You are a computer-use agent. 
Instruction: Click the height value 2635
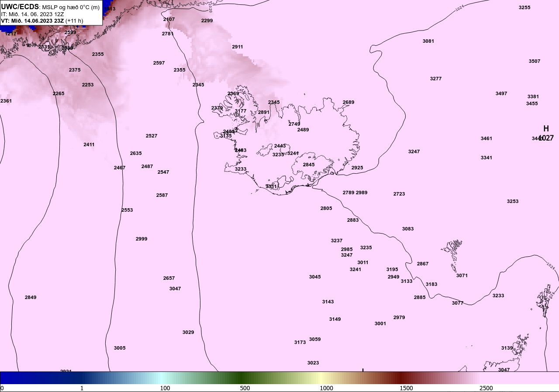coord(136,153)
